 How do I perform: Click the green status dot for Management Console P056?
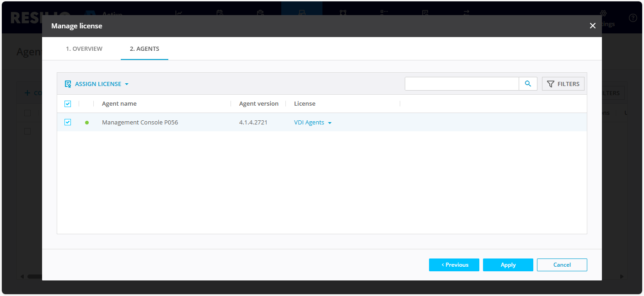87,123
